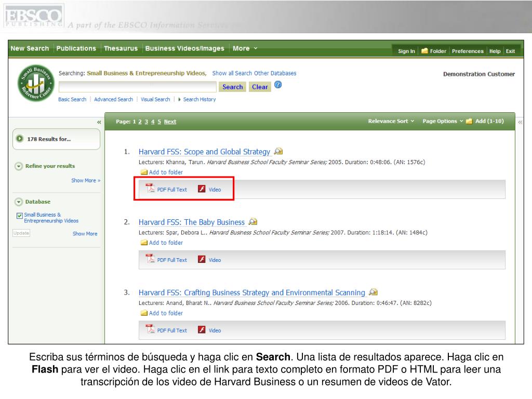Click Next page link
532x399 pixels.
pos(170,122)
